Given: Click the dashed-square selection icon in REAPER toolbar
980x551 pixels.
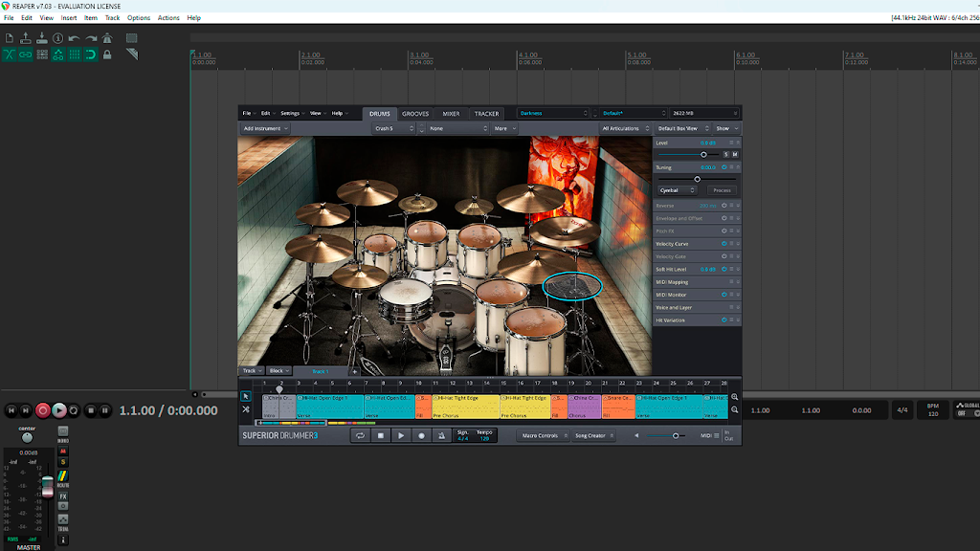Looking at the screenshot, I should click(131, 38).
